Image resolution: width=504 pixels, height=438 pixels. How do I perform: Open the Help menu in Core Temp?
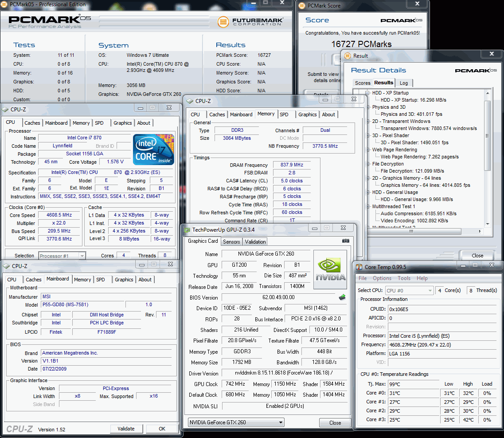422,278
